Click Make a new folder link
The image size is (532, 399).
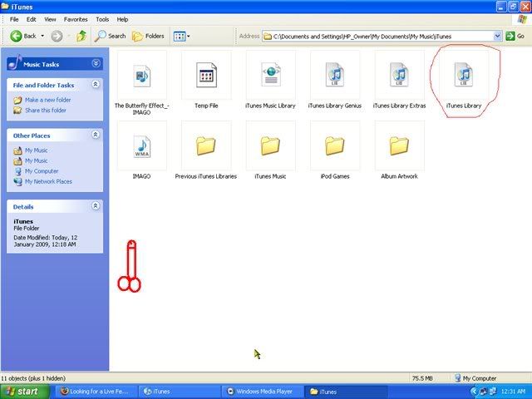click(x=48, y=100)
